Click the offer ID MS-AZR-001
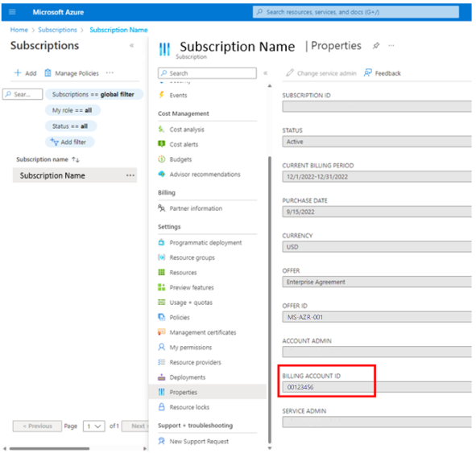Screen dimensions: 476x453 click(x=305, y=317)
